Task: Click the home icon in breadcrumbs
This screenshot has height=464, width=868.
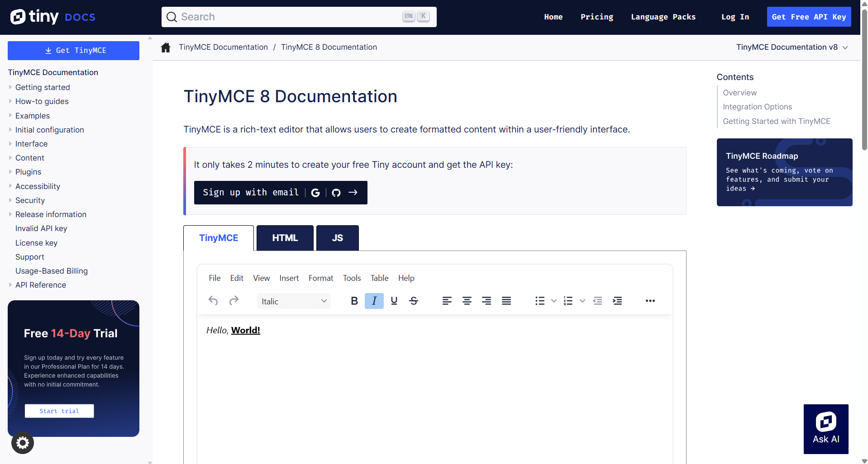Action: [x=166, y=47]
